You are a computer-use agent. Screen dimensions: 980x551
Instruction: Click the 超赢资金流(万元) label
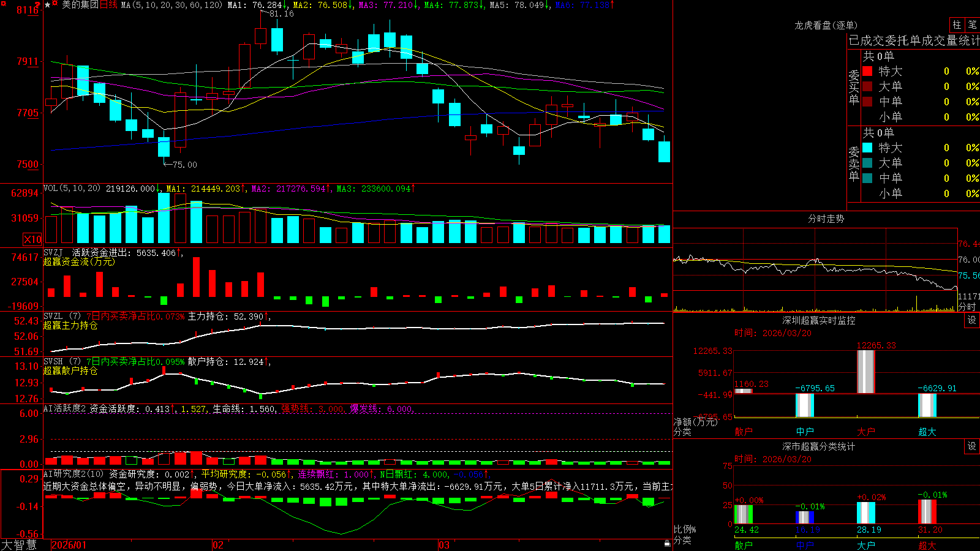79,261
